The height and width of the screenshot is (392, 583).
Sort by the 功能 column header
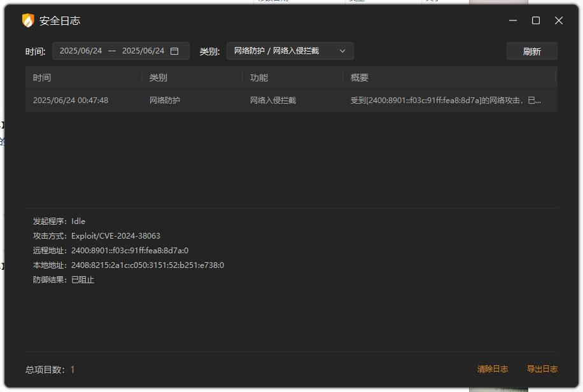(259, 78)
